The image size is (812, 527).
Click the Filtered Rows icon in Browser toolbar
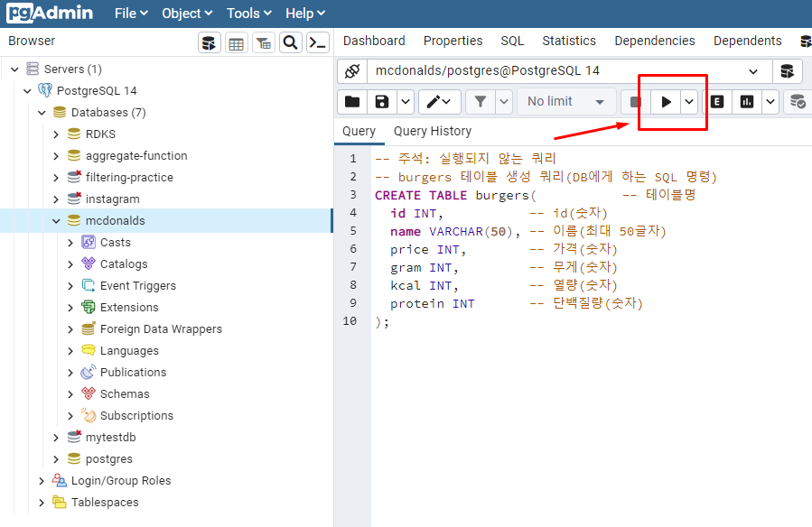(x=263, y=43)
